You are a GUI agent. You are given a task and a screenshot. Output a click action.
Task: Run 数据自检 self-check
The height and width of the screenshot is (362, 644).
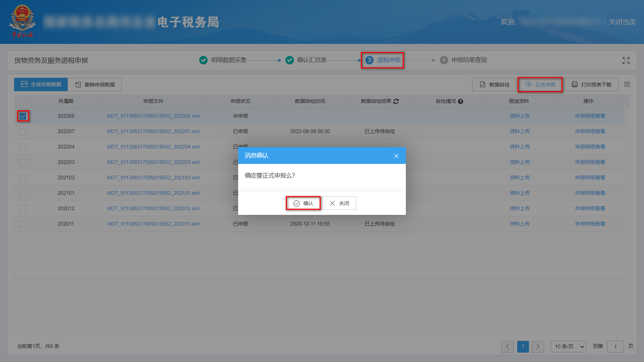(494, 84)
